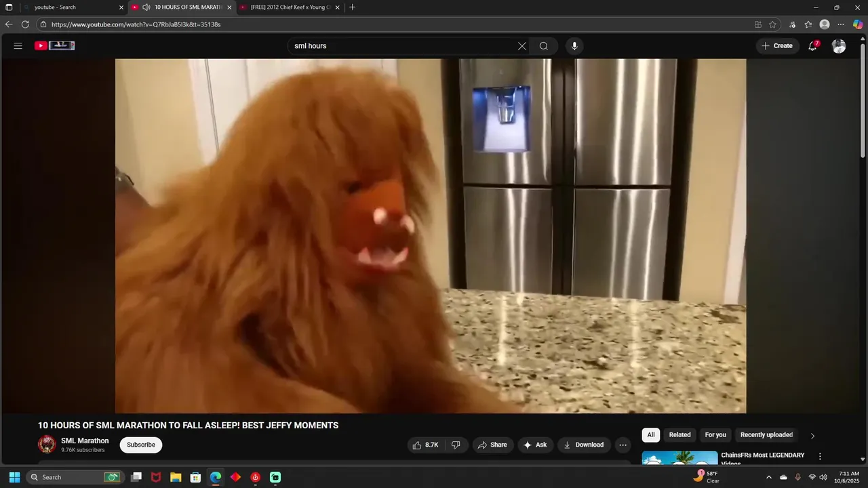868x488 pixels.
Task: Select the Related filter chip
Action: coord(679,435)
